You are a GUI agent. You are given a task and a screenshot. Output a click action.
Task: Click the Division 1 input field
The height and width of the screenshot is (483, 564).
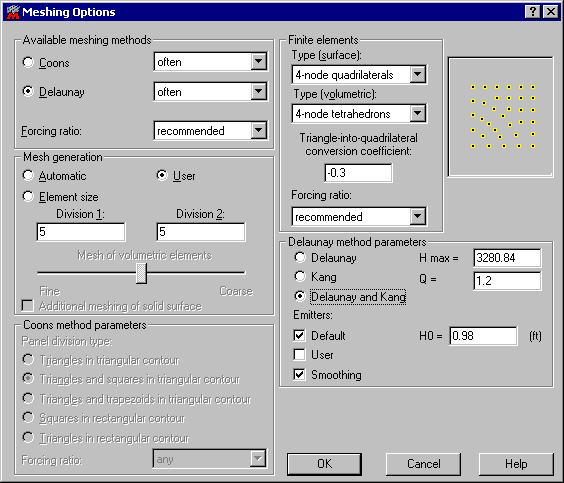point(81,232)
